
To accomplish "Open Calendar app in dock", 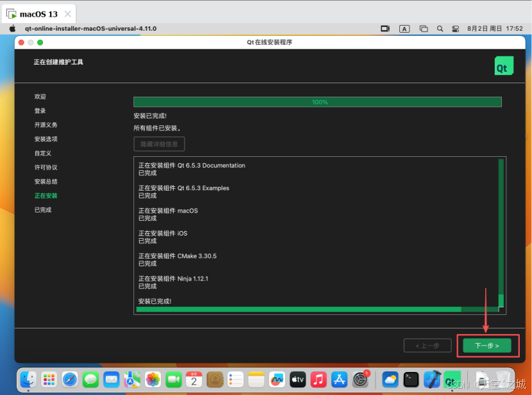I will pyautogui.click(x=194, y=380).
